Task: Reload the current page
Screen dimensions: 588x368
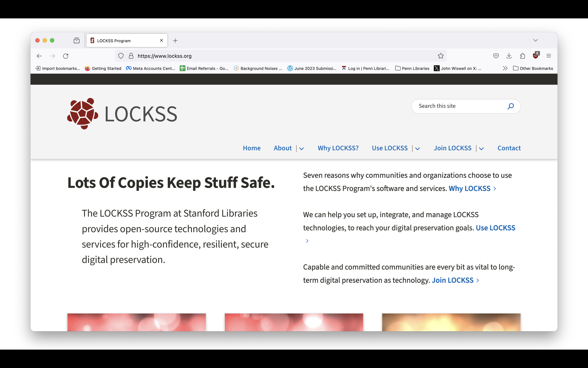Action: [x=66, y=56]
